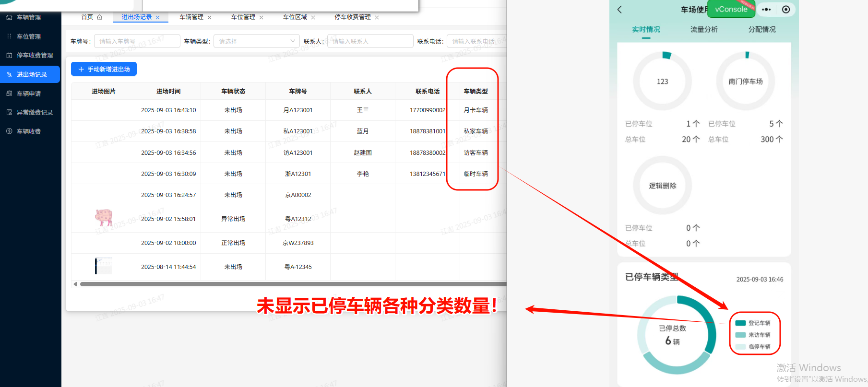Click the 手动新增进出场 button
This screenshot has height=387, width=868.
point(104,69)
